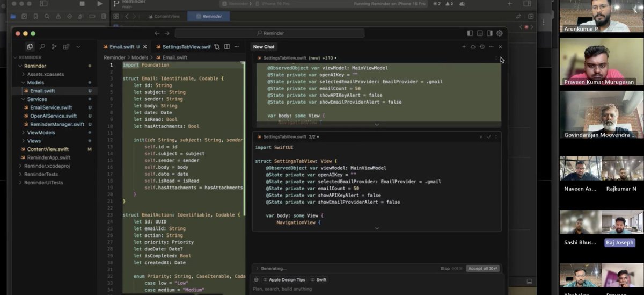Select Xcode project navigator folder icon
This screenshot has width=644, height=295.
tap(13, 17)
